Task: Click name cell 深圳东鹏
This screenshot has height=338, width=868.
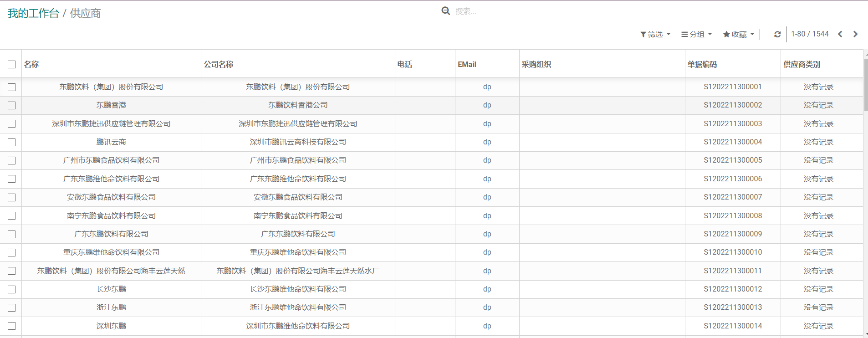Action: 111,326
